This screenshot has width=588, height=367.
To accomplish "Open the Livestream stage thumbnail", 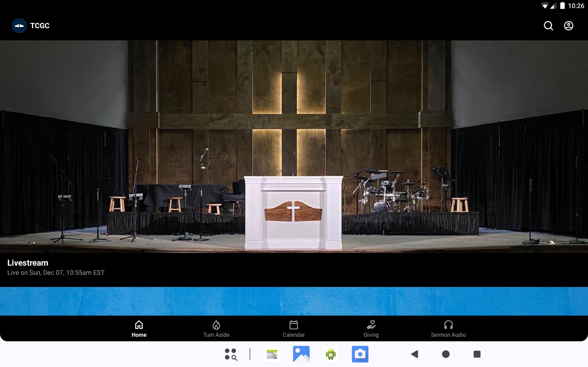I will (x=294, y=147).
